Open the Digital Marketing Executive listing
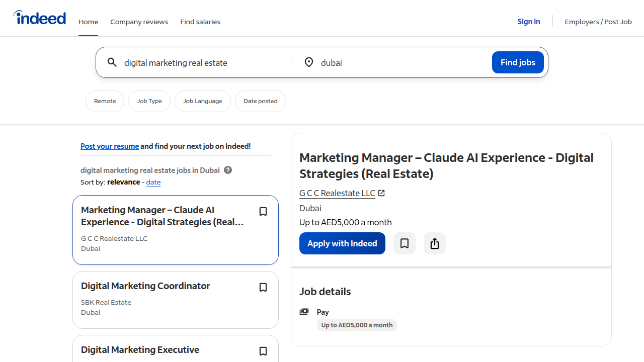This screenshot has width=644, height=362. point(140,349)
